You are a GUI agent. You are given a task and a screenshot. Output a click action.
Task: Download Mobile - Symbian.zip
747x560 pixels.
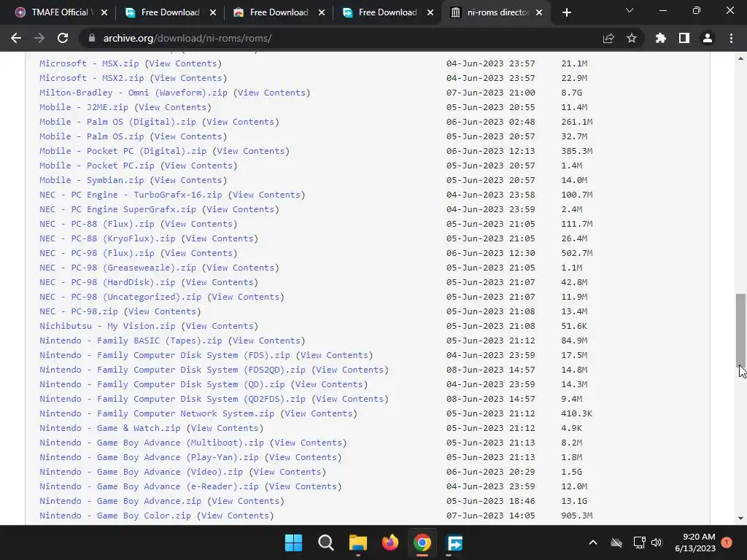[91, 180]
